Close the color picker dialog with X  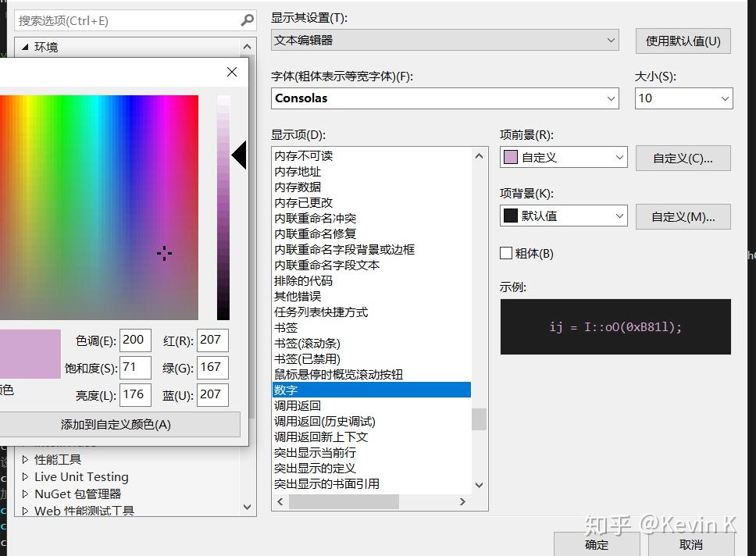click(x=232, y=72)
